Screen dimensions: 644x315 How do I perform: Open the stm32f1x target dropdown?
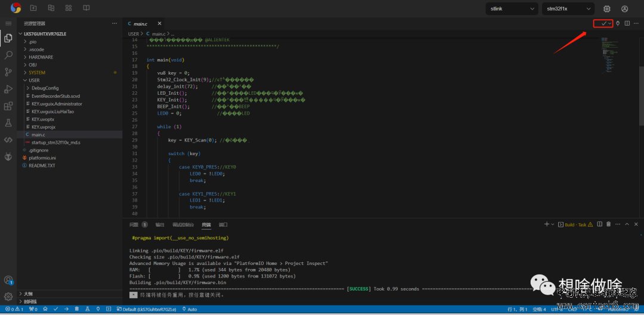[x=568, y=8]
